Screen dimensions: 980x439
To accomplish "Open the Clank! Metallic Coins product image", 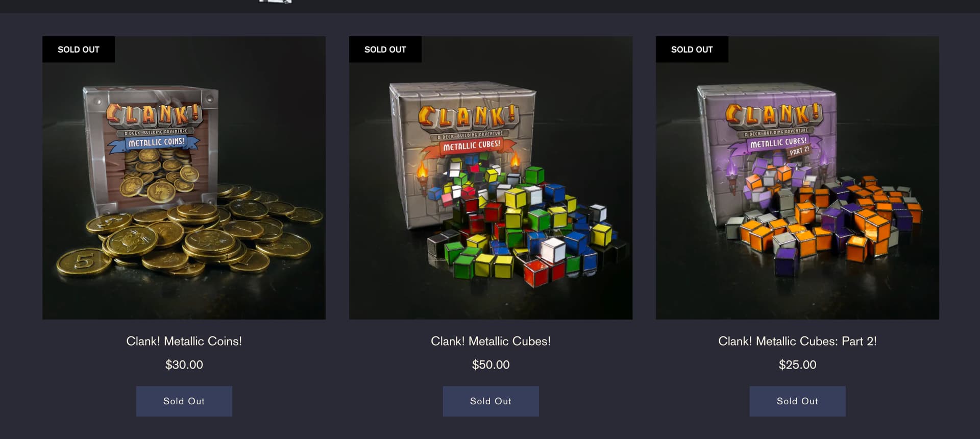I will (184, 178).
